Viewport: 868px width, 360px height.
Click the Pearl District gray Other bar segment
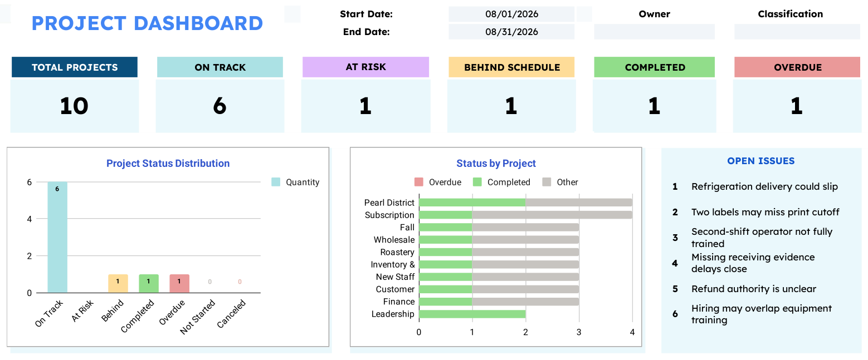579,203
